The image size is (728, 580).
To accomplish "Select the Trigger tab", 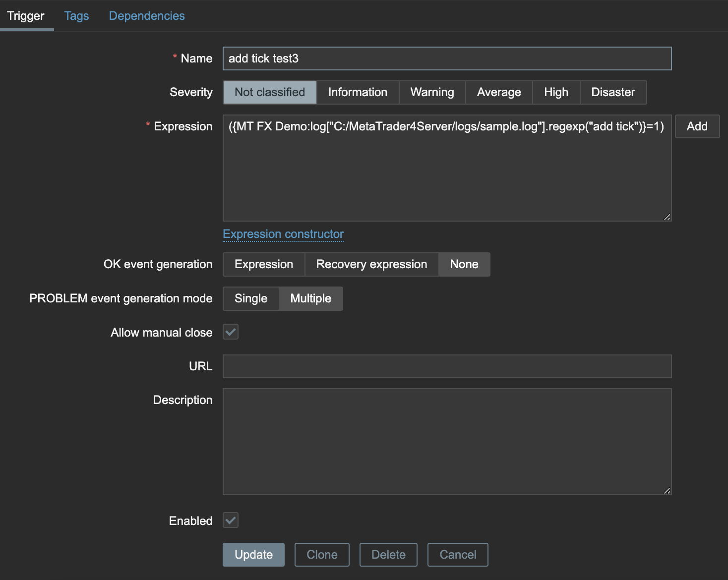I will pyautogui.click(x=26, y=16).
